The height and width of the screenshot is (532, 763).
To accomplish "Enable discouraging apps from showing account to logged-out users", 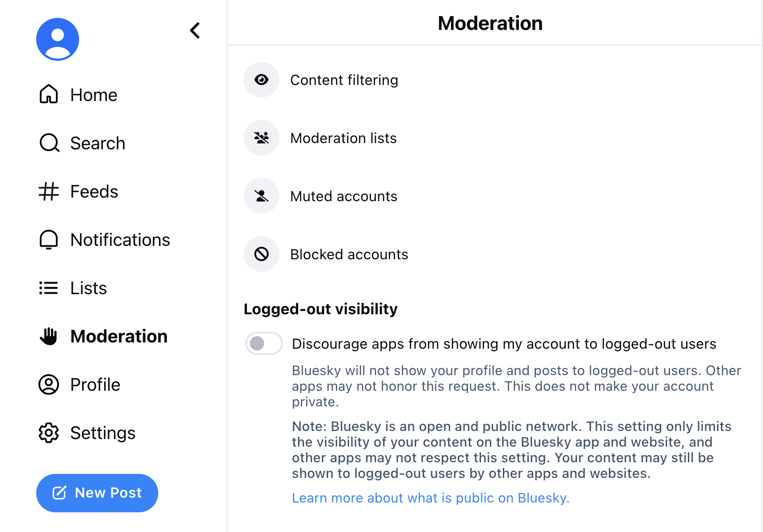I will [264, 343].
